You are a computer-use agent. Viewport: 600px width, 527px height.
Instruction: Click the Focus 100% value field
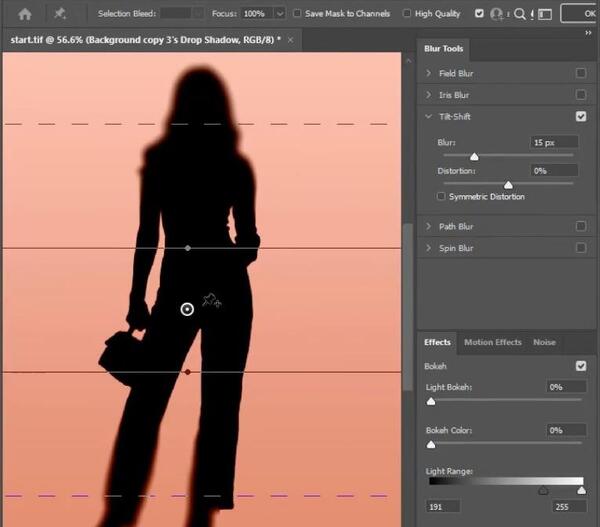click(x=258, y=14)
